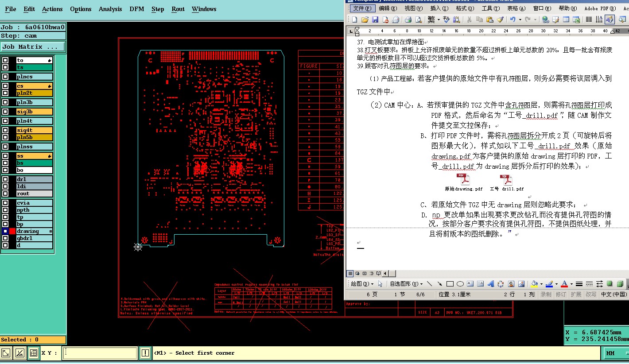
Task: Click the Insert Table icon in Word
Action: tap(566, 19)
